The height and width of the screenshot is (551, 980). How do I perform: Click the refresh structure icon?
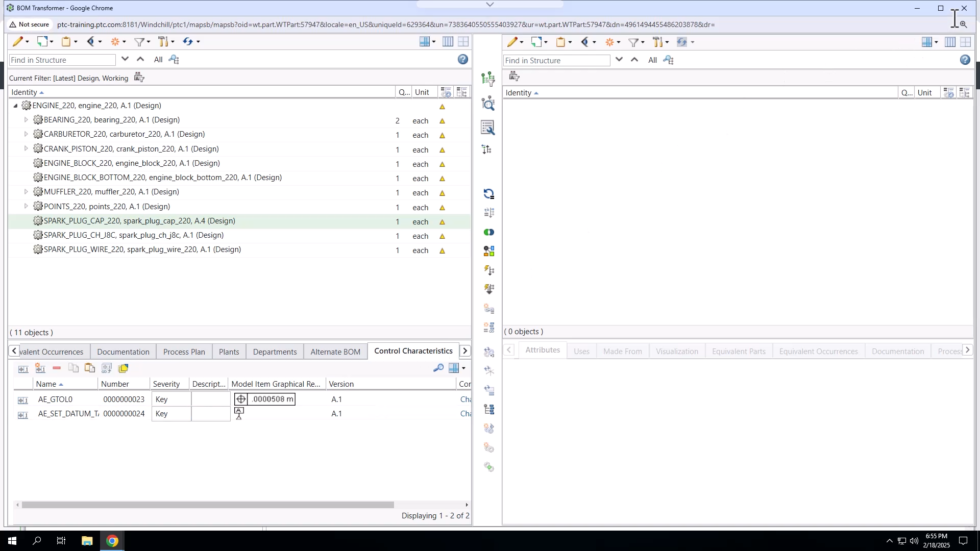(x=188, y=41)
